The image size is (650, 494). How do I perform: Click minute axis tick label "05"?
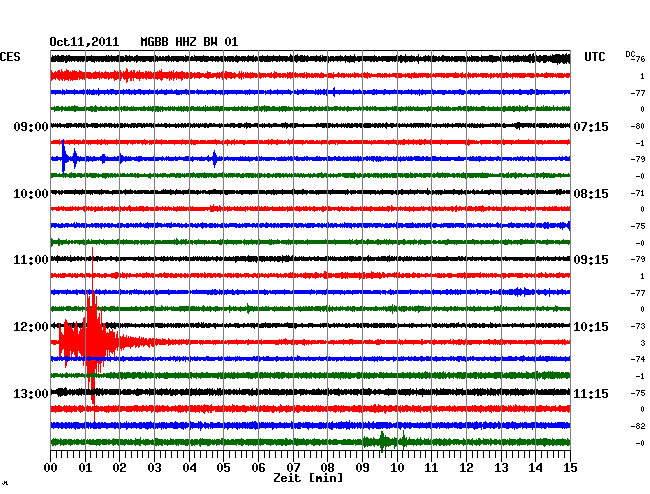[x=223, y=468]
